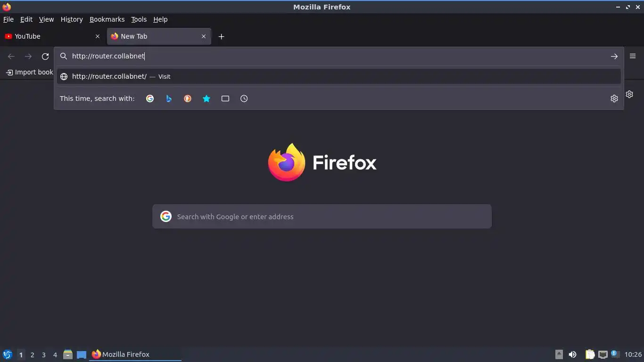Open the Bookmarks menu
This screenshot has width=644, height=362.
click(x=107, y=19)
